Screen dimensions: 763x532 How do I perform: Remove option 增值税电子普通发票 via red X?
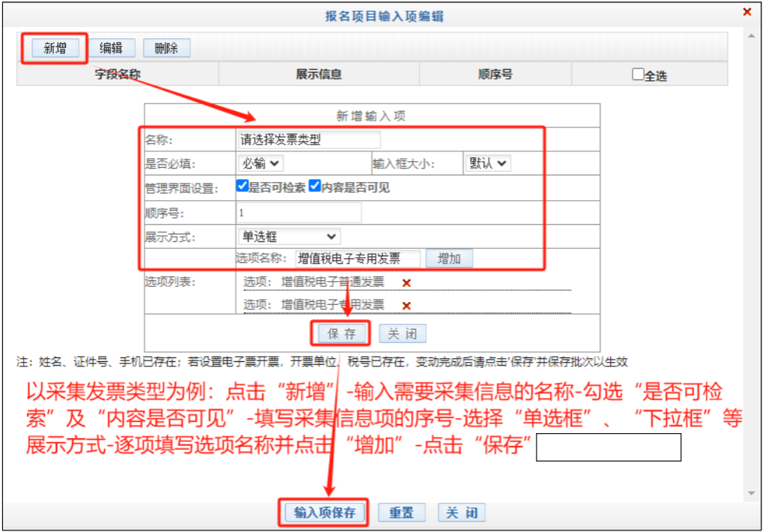pyautogui.click(x=406, y=283)
